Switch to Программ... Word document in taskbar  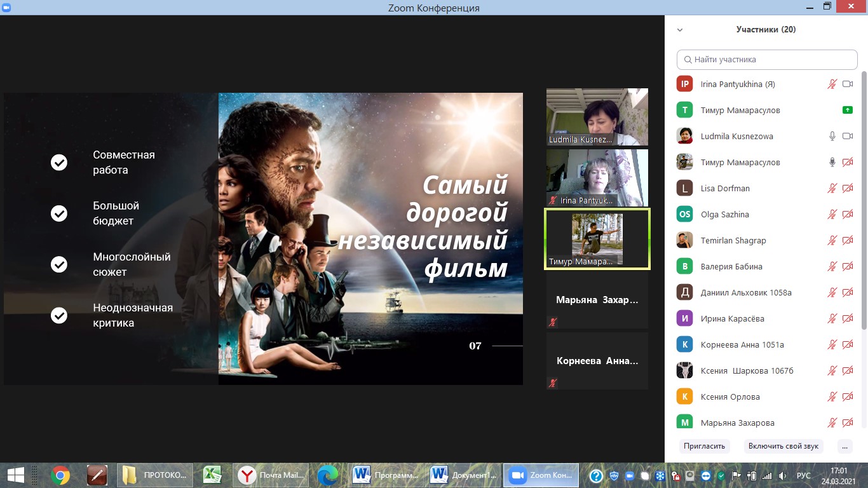point(386,475)
